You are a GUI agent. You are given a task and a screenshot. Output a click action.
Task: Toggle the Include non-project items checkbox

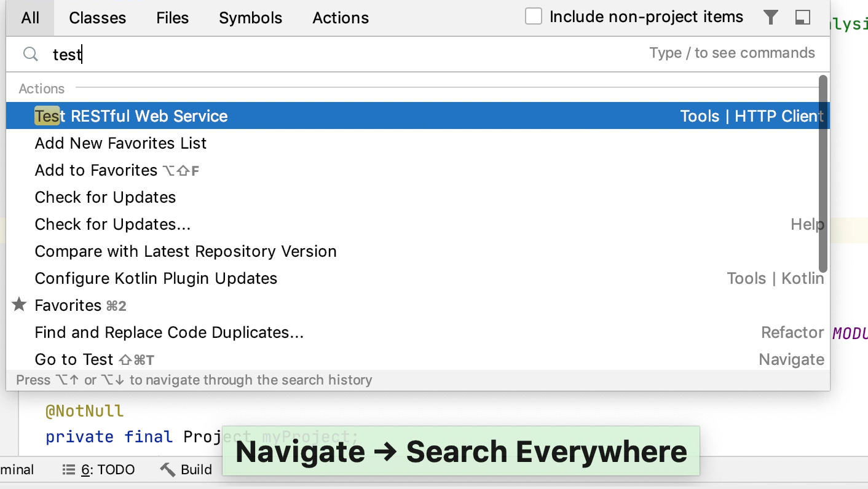pos(532,16)
